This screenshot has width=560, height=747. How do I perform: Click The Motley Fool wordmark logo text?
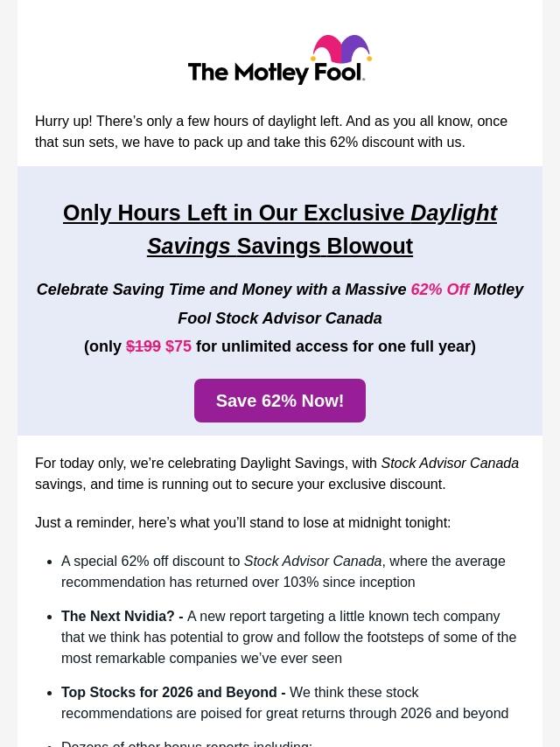275,73
